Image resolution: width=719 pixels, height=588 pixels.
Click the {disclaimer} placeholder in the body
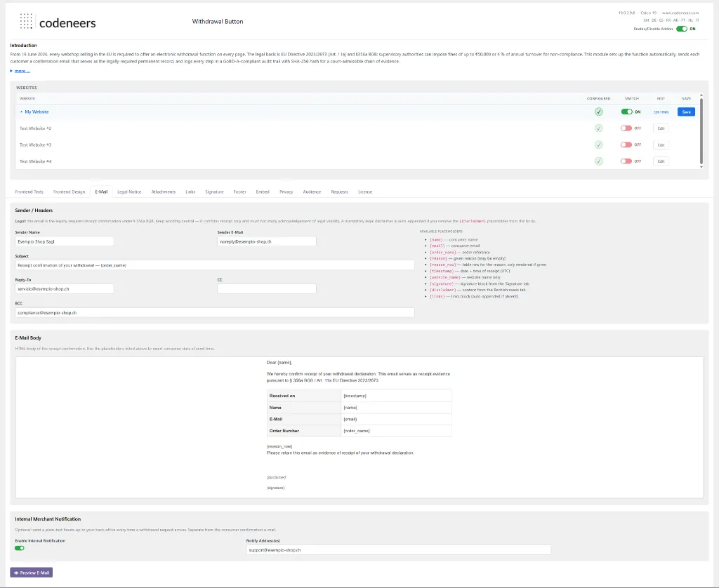point(276,477)
